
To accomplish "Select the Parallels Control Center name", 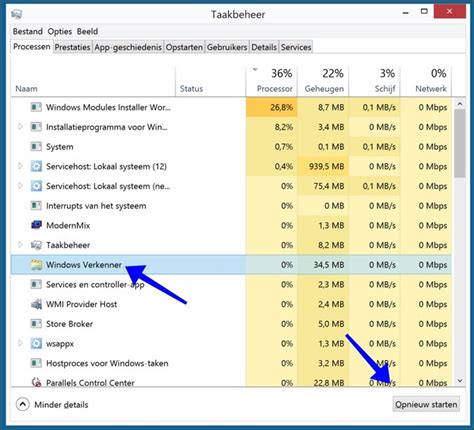I will (90, 383).
